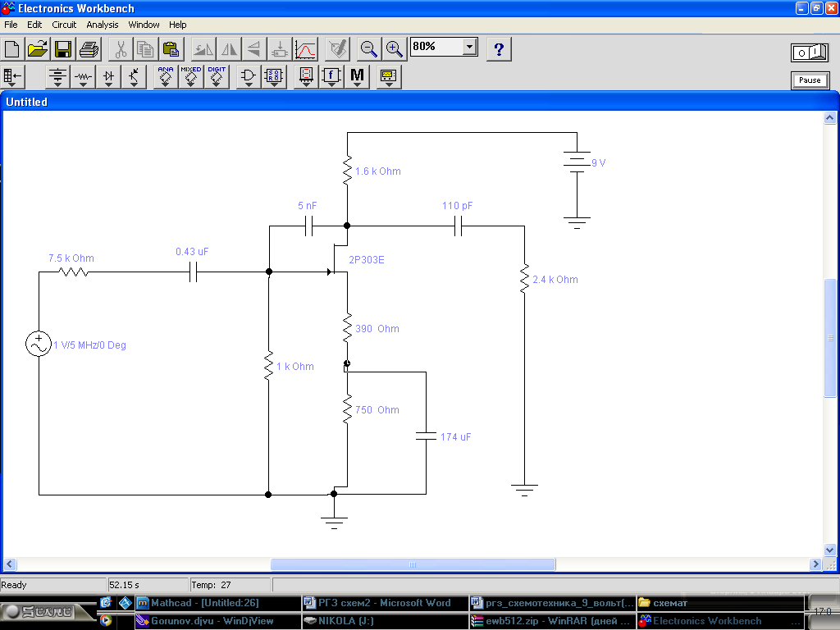
Task: Open the Sources parts bin
Action: 57,76
